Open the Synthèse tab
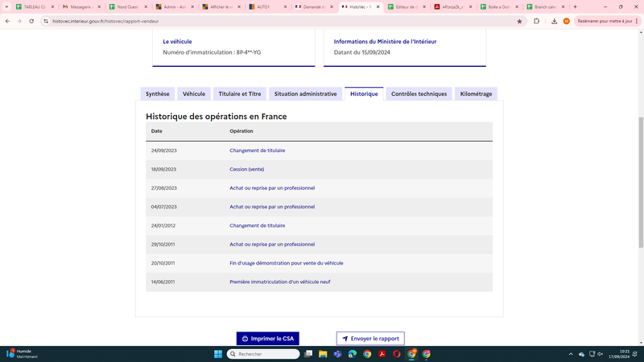 pos(157,94)
